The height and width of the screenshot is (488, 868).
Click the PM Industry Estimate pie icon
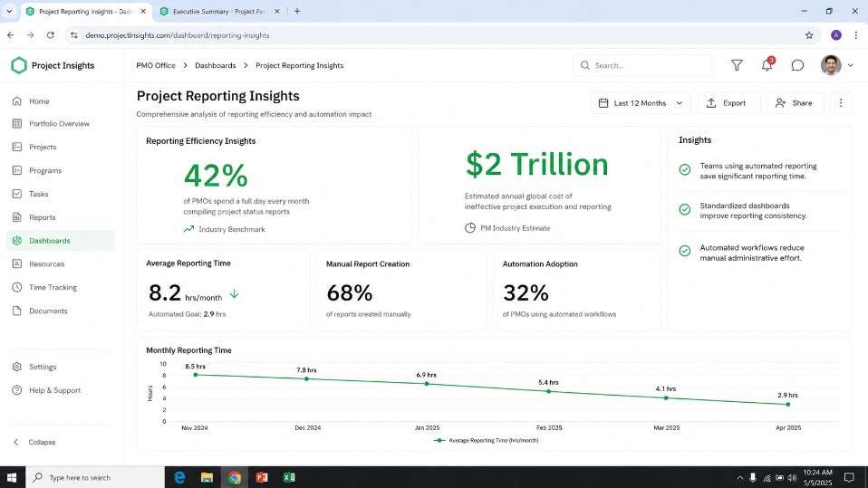point(470,228)
